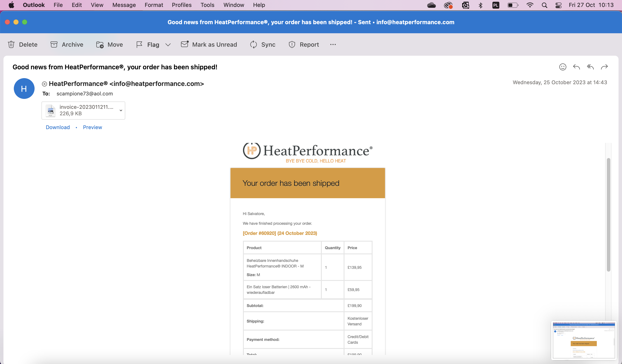
Task: Click the Kostenloser Versand shipping value
Action: (x=358, y=321)
